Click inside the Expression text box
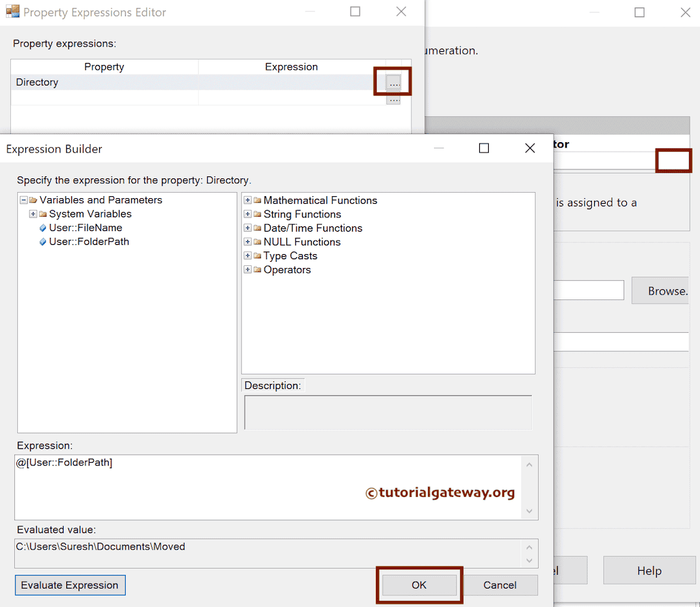Image resolution: width=700 pixels, height=607 pixels. coord(268,487)
